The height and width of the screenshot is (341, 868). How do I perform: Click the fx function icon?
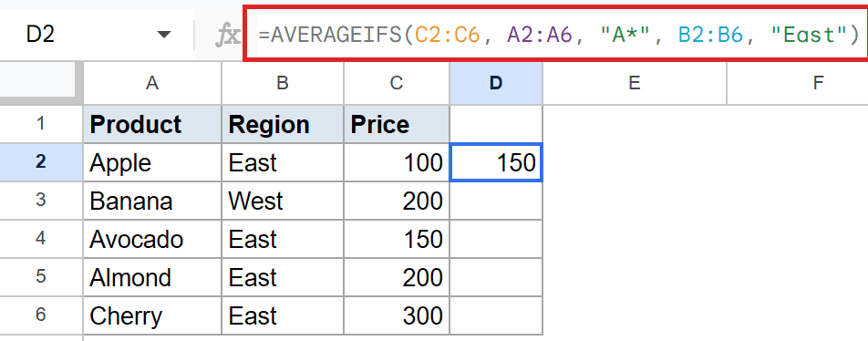click(227, 36)
